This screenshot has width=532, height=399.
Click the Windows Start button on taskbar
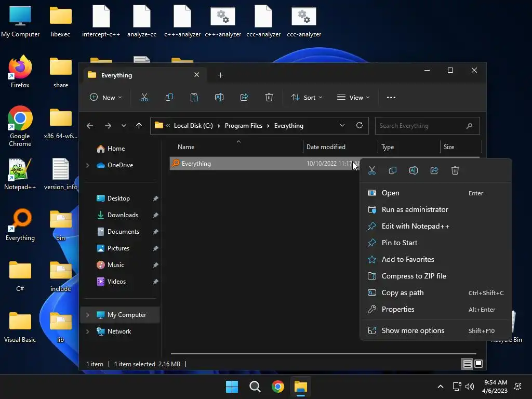232,387
